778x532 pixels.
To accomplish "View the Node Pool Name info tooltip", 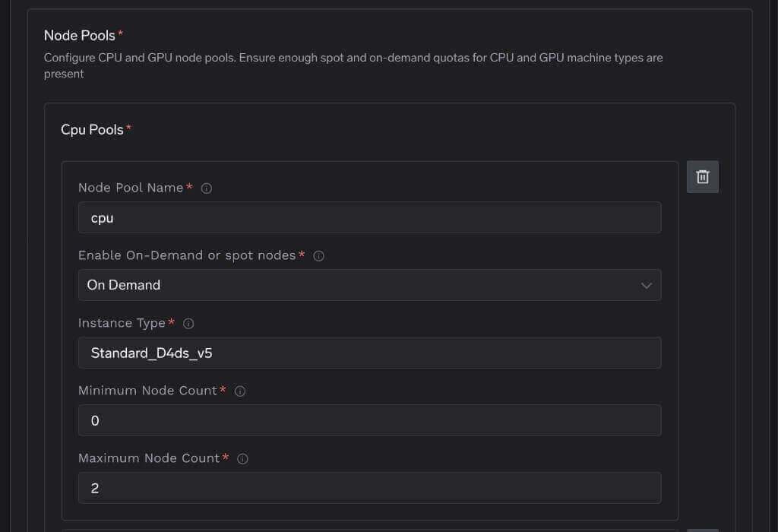I will point(206,188).
